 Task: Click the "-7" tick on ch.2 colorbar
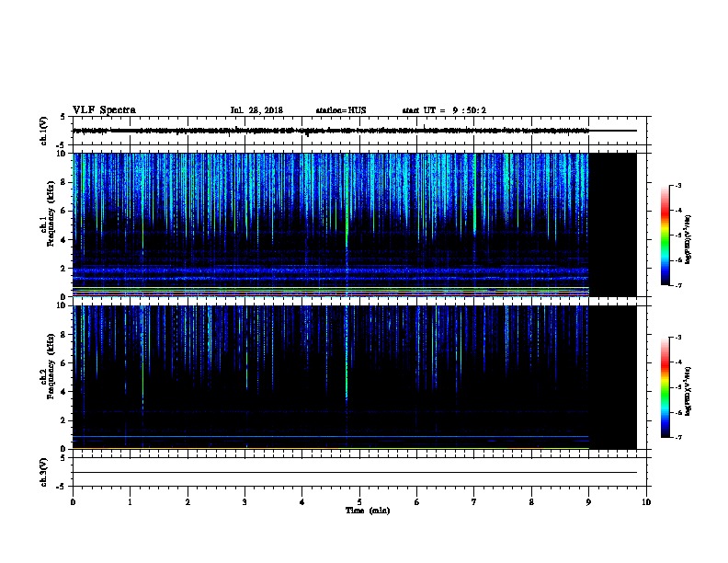678,438
